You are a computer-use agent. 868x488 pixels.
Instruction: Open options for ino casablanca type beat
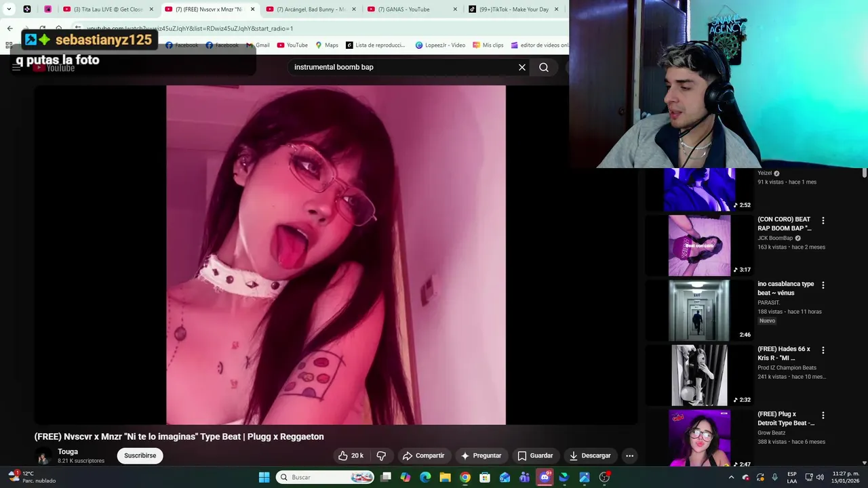tap(823, 285)
